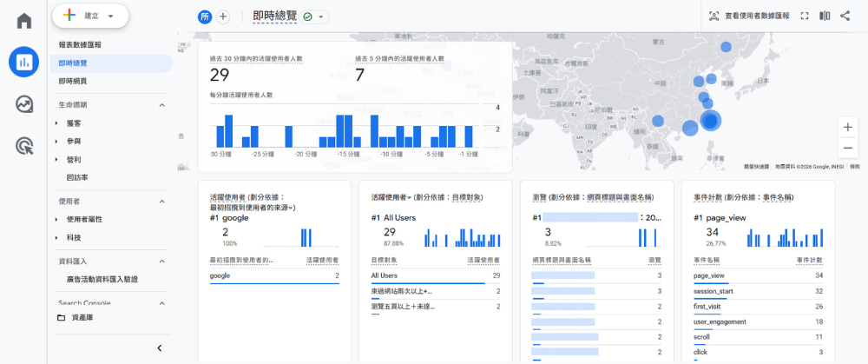Collapse the 資料匯入 section
The height and width of the screenshot is (364, 868).
[x=162, y=261]
